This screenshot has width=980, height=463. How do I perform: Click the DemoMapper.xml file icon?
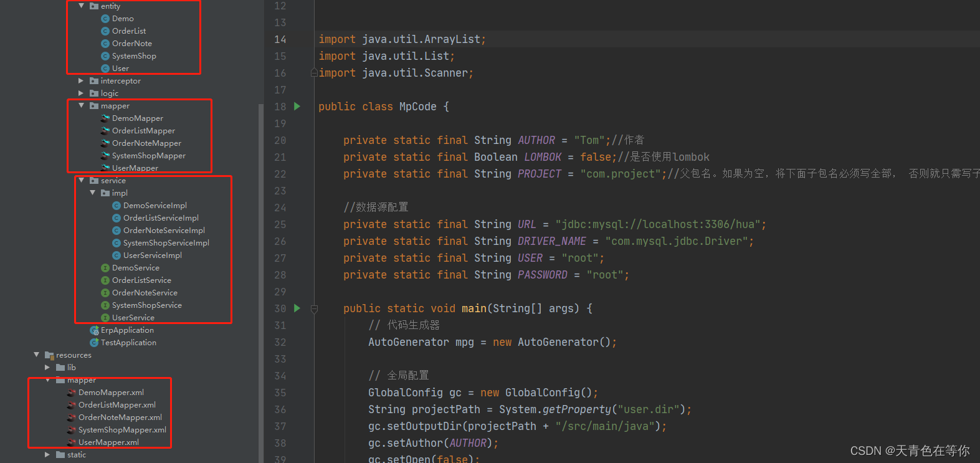coord(72,392)
